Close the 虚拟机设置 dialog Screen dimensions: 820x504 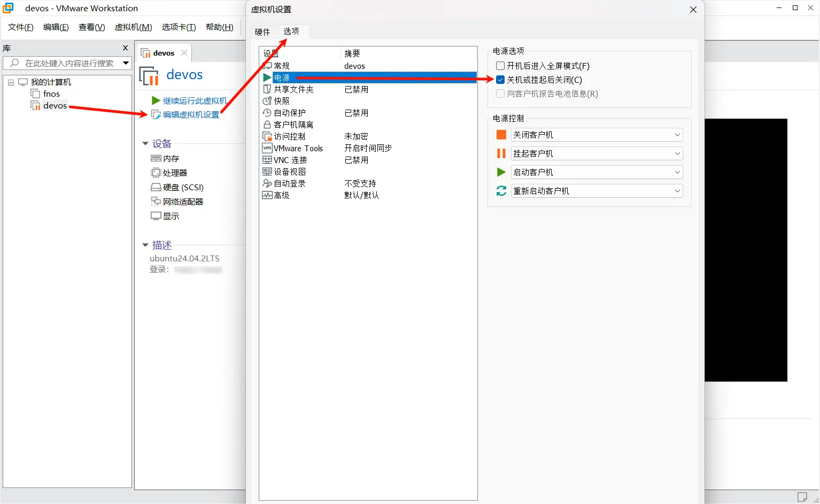[x=693, y=10]
